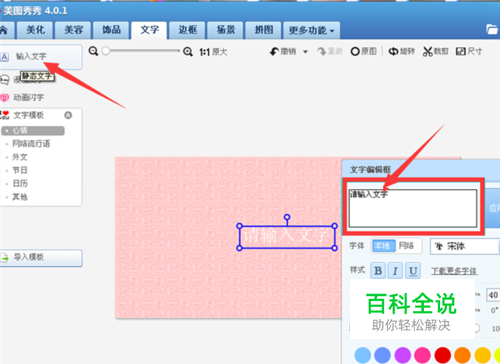Click the 动画闪字 heart icon
Image resolution: width=500 pixels, height=364 pixels.
coord(5,98)
